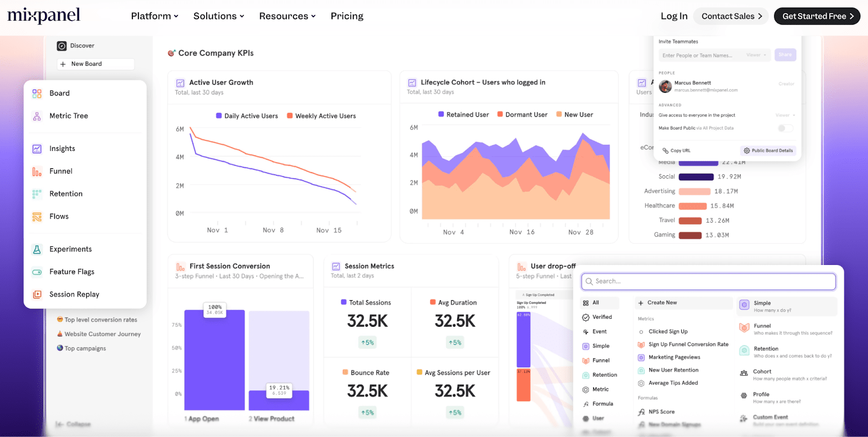Image resolution: width=868 pixels, height=437 pixels.
Task: Click the Lifecycle Cohort report icon
Action: 412,83
